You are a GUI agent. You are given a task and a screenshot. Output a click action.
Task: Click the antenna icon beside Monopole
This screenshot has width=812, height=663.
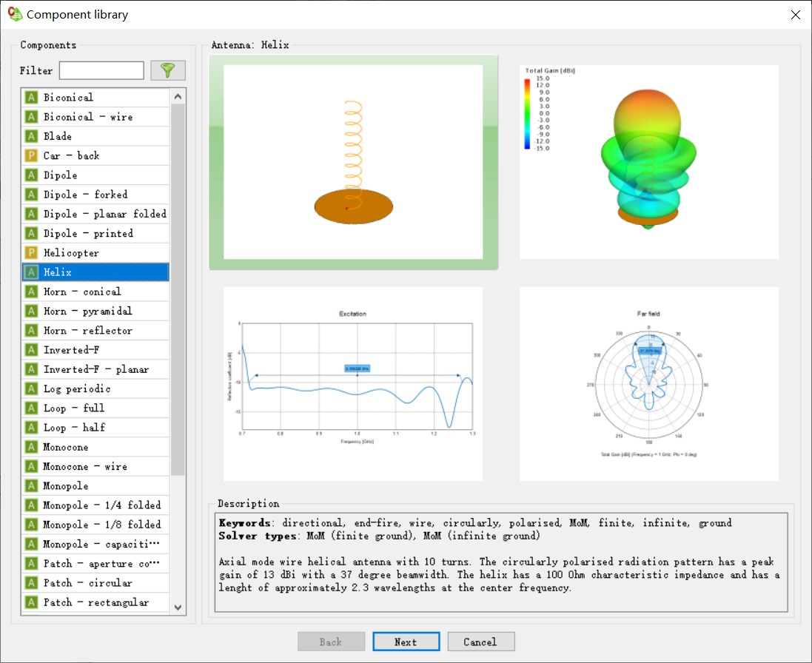(x=32, y=485)
